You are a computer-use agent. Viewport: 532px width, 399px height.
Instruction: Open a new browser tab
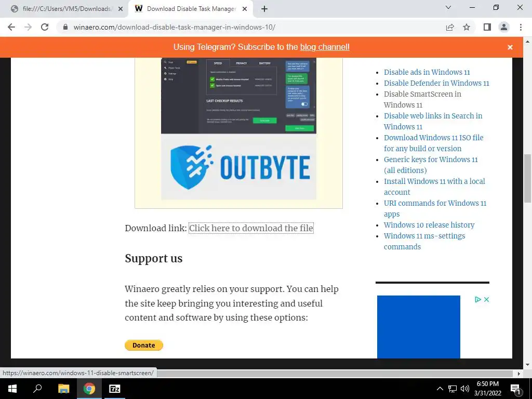click(x=264, y=9)
